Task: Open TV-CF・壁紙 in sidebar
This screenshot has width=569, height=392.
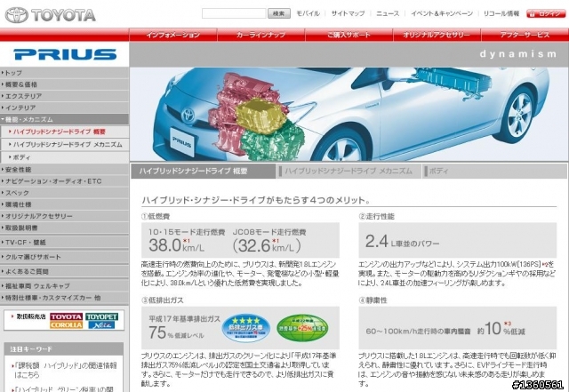Action: (64, 242)
